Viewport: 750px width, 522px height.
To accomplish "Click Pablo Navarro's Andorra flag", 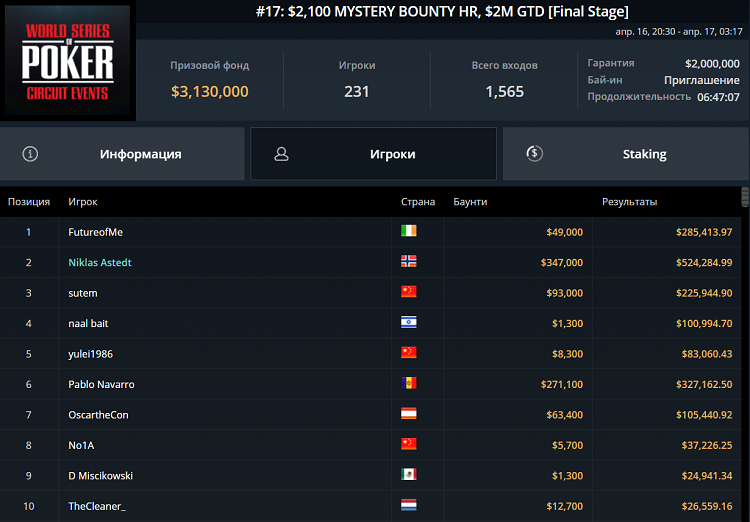I will [408, 384].
